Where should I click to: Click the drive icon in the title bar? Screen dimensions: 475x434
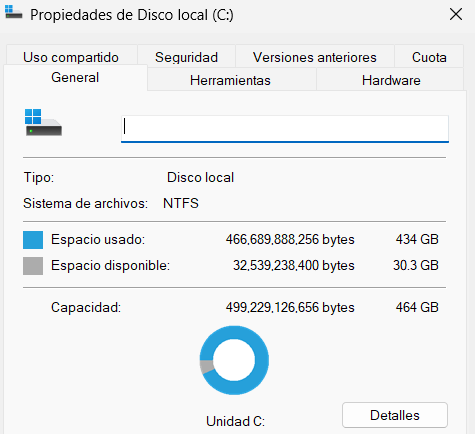pos(13,12)
